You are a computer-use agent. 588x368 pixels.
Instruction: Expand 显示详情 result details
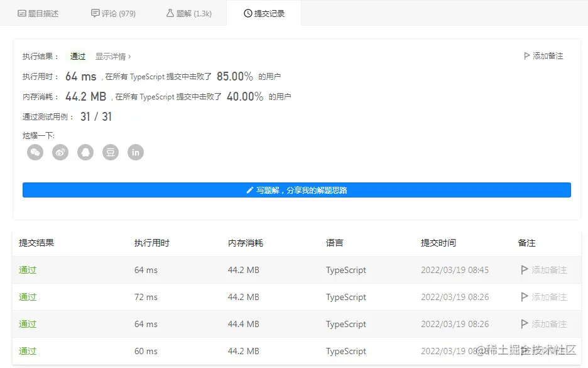(x=113, y=57)
